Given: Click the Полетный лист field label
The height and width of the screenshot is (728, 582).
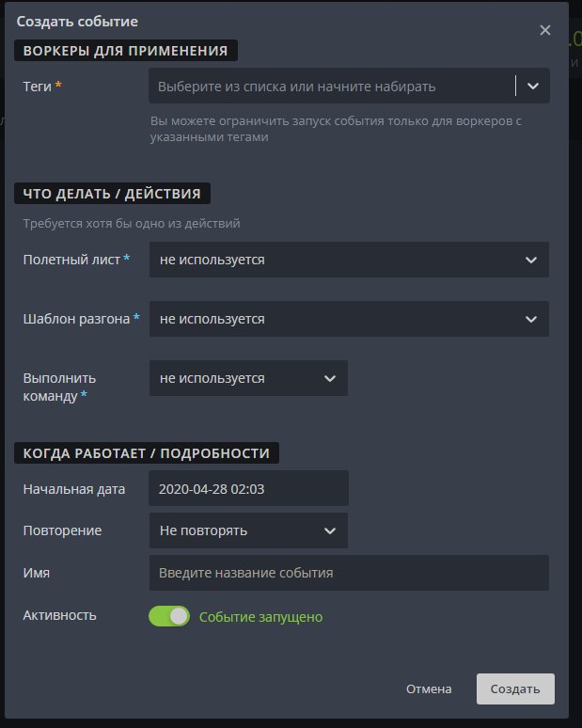Looking at the screenshot, I should pos(71,260).
